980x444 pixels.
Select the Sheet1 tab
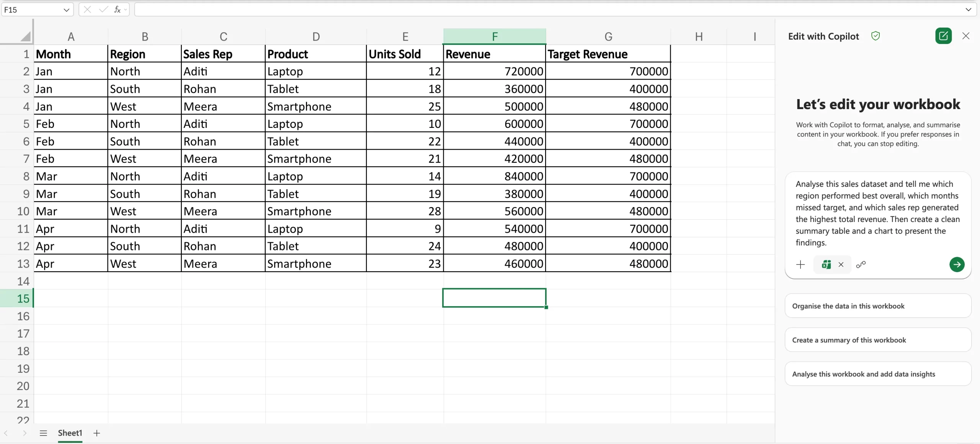(x=70, y=433)
